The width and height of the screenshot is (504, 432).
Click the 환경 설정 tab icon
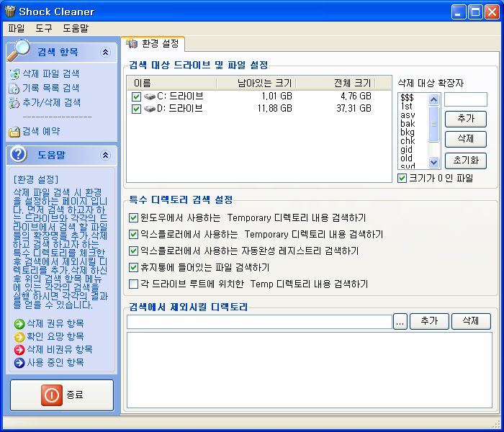coord(132,44)
